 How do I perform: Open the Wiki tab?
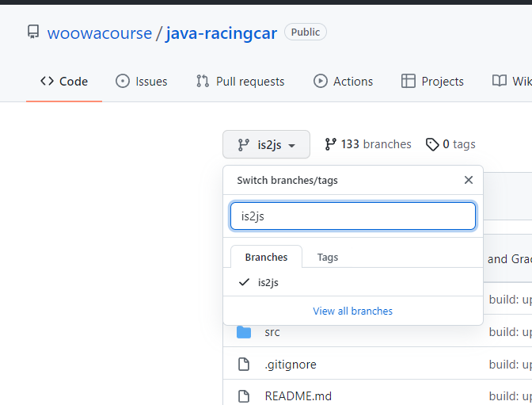pos(511,82)
